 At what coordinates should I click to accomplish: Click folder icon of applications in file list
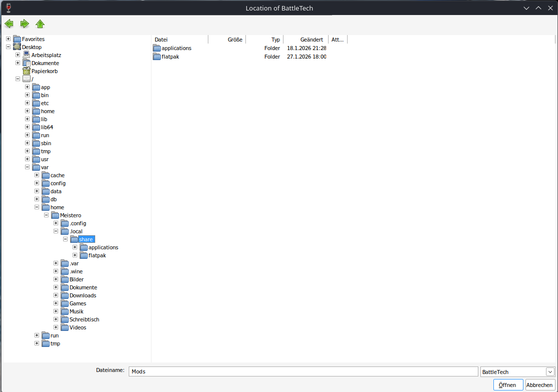pyautogui.click(x=157, y=48)
